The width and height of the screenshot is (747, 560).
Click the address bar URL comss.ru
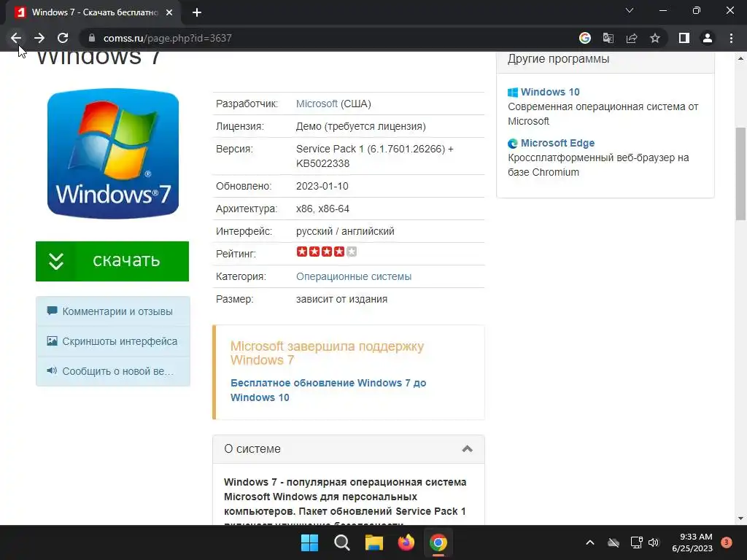tap(167, 38)
